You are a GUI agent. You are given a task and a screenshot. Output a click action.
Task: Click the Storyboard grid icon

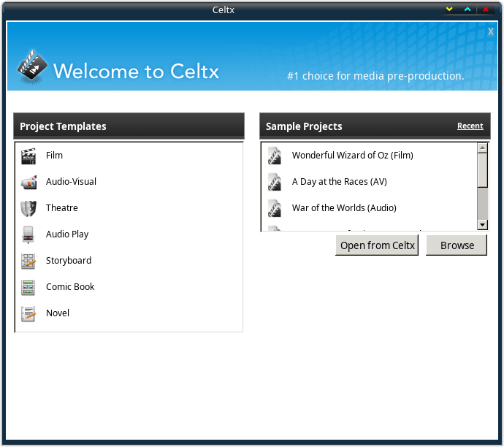[28, 261]
